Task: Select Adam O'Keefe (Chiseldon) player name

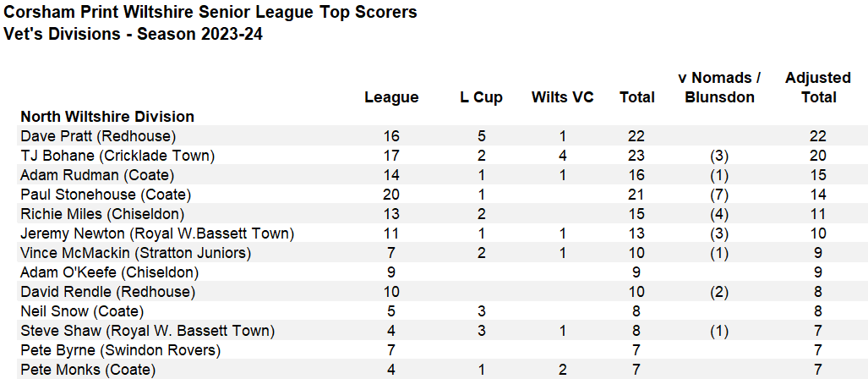Action: click(x=110, y=272)
